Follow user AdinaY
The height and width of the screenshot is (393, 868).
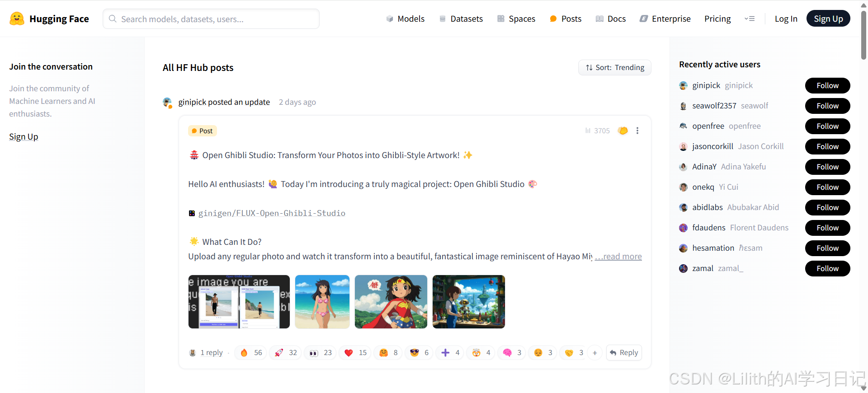(827, 167)
